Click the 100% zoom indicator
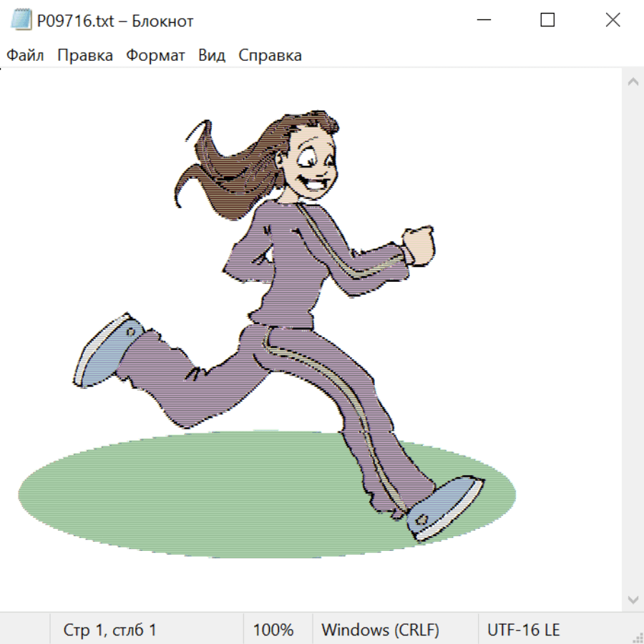The image size is (644, 644). tap(273, 630)
